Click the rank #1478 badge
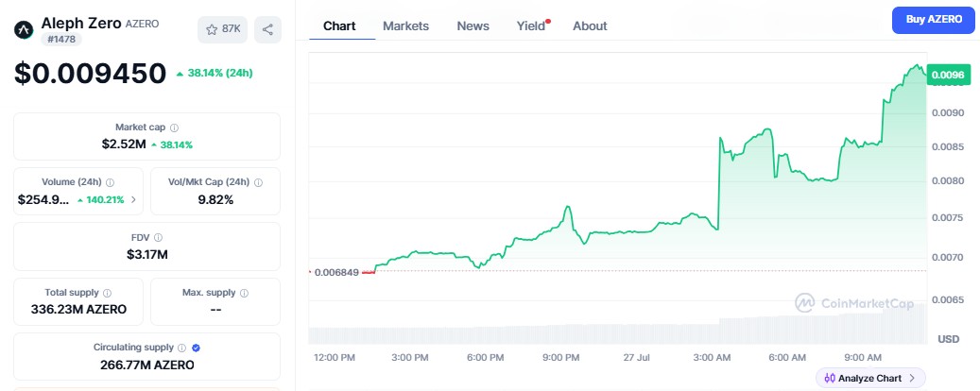Image resolution: width=980 pixels, height=391 pixels. [61, 40]
